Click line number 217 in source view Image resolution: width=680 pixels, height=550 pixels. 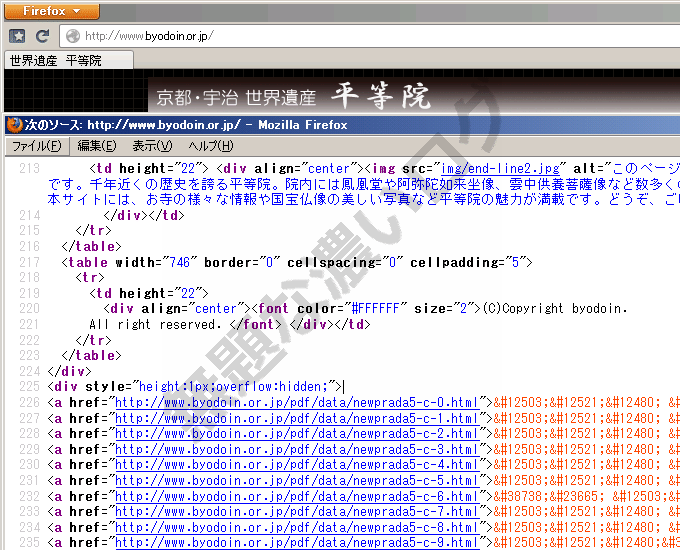29,262
